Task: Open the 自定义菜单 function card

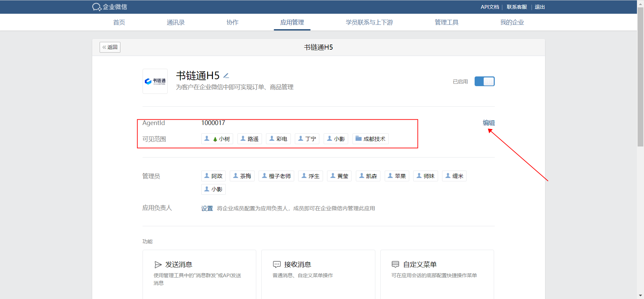Action: (x=437, y=274)
